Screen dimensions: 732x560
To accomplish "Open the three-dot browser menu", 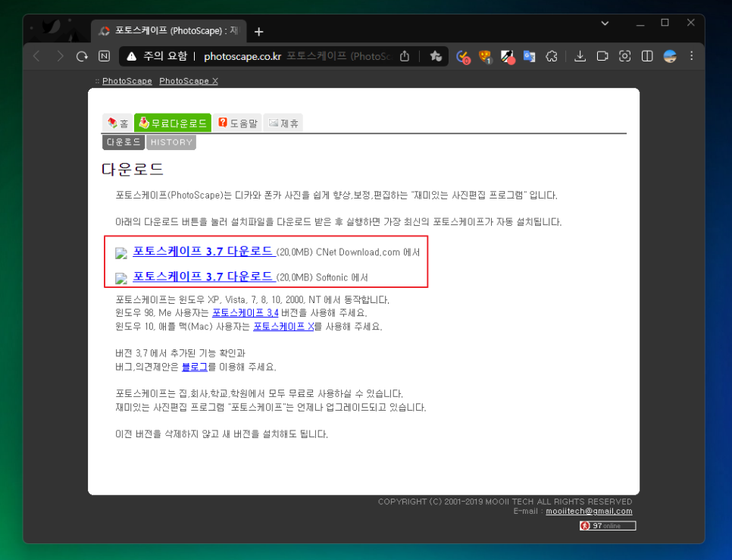I will (x=691, y=56).
